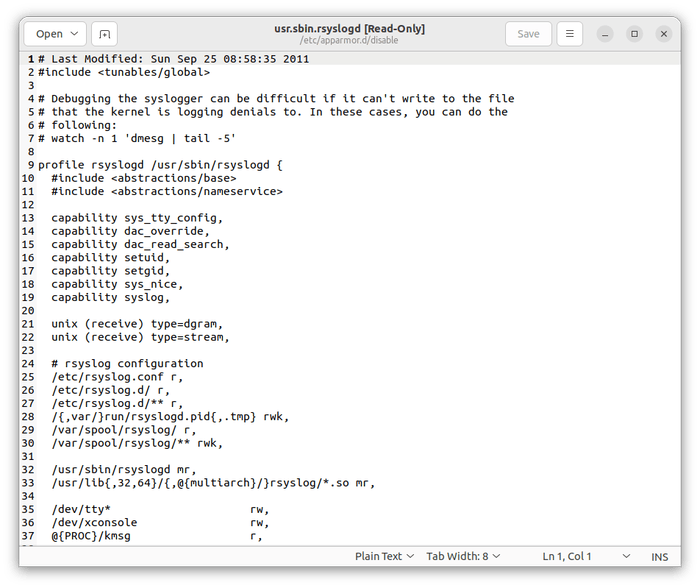Screen dimensions: 700x588
Task: Click the "watch -n 1 'dmesg | tail -5'" line
Action: point(137,138)
